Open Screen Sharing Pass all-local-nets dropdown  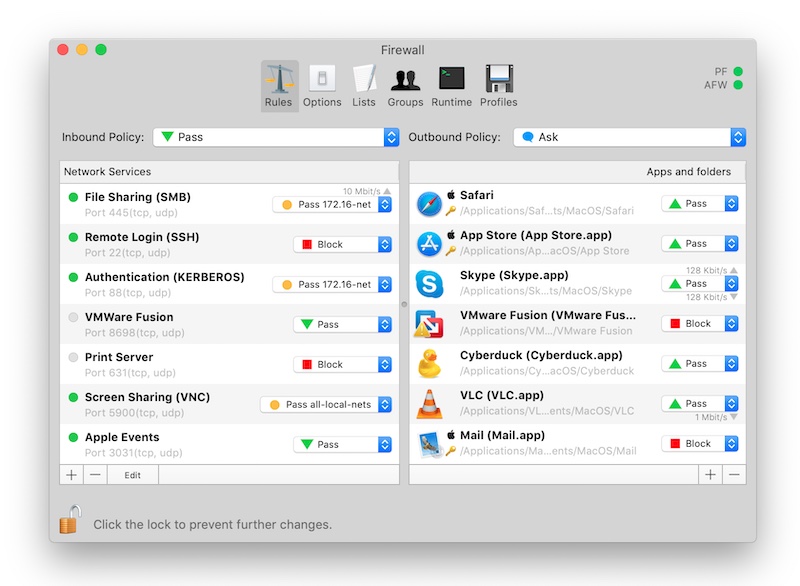click(326, 404)
